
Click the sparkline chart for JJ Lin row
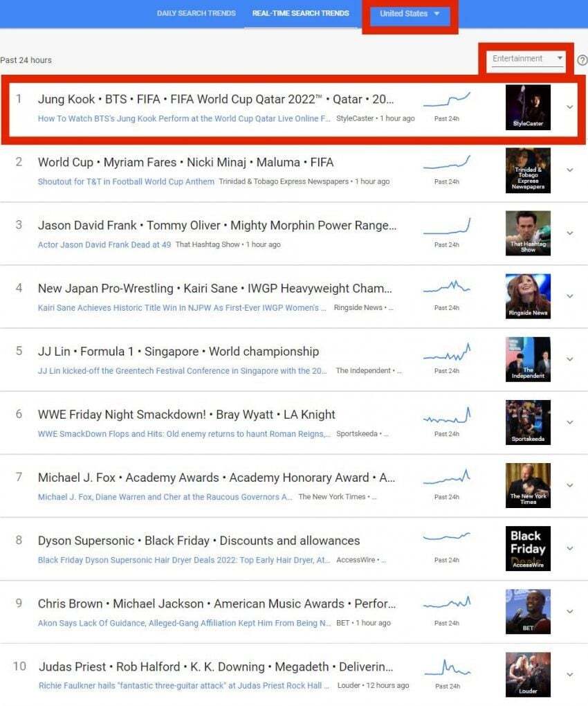[447, 352]
